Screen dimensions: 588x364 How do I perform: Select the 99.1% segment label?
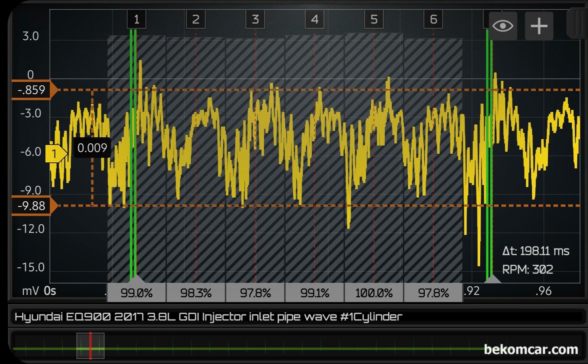315,293
